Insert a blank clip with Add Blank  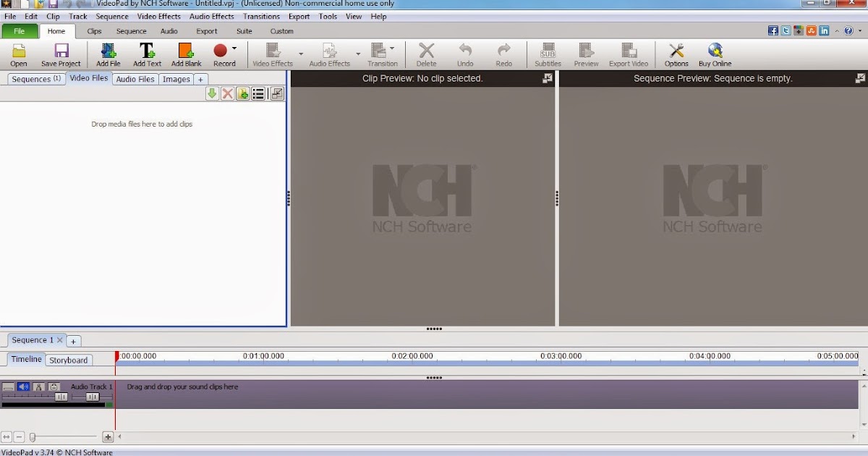click(186, 55)
